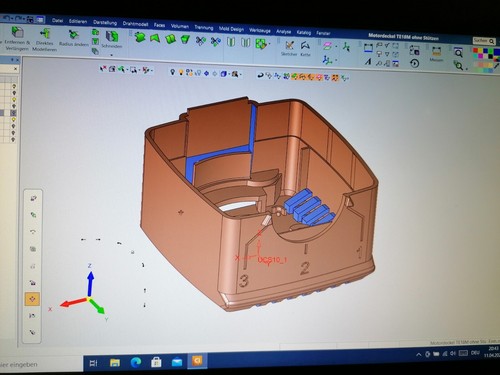Open the Werkzeuge menu

tap(260, 30)
